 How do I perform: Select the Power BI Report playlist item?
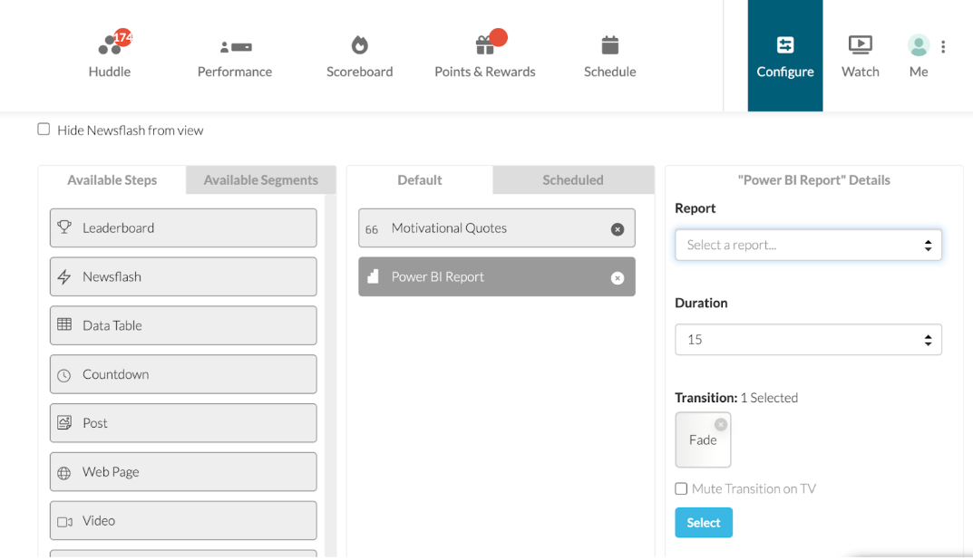(496, 276)
